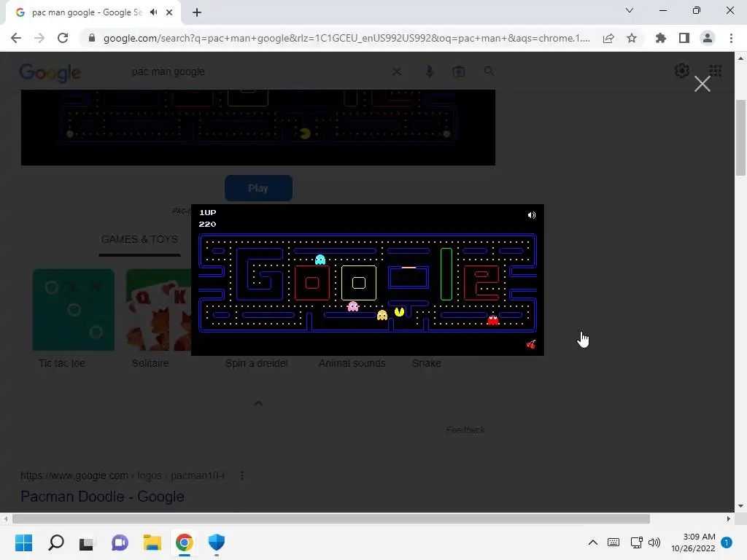Click the orange ghost in the maze
This screenshot has height=560, width=747.
coord(382,315)
